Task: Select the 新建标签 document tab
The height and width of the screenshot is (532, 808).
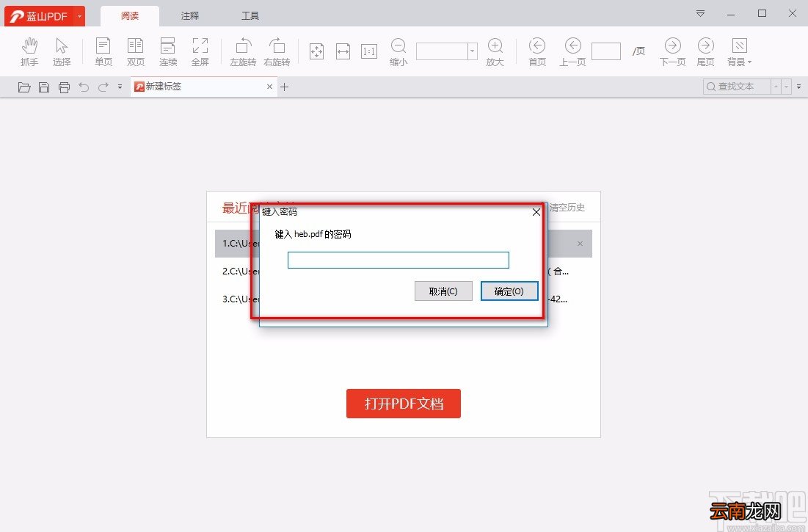Action: pyautogui.click(x=203, y=87)
